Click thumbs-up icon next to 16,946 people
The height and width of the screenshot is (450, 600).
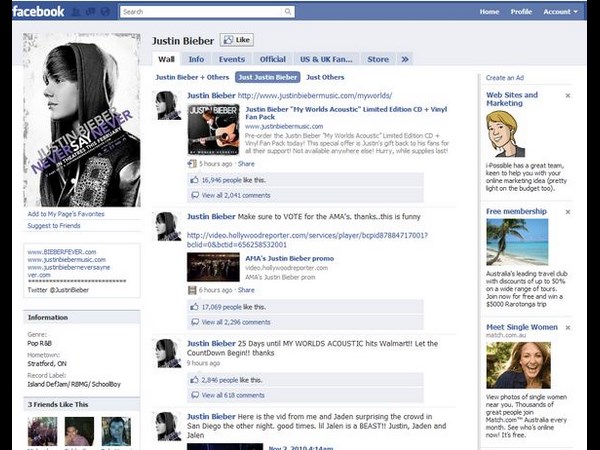[x=194, y=179]
